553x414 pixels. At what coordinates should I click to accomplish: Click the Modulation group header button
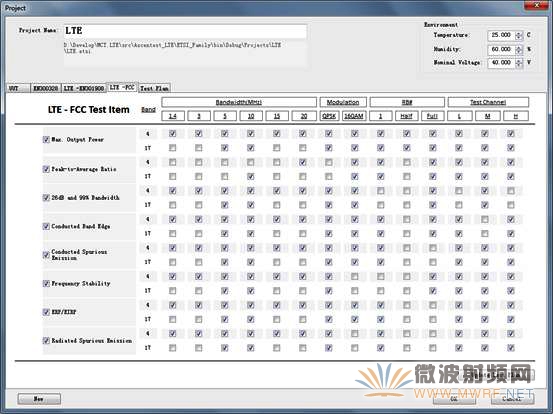pos(343,102)
